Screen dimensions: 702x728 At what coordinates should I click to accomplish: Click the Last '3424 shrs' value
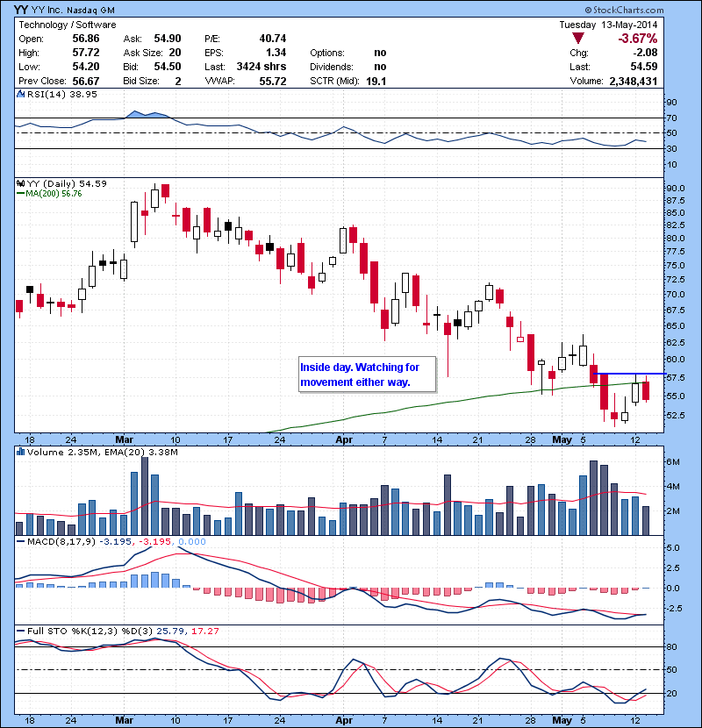pyautogui.click(x=261, y=67)
